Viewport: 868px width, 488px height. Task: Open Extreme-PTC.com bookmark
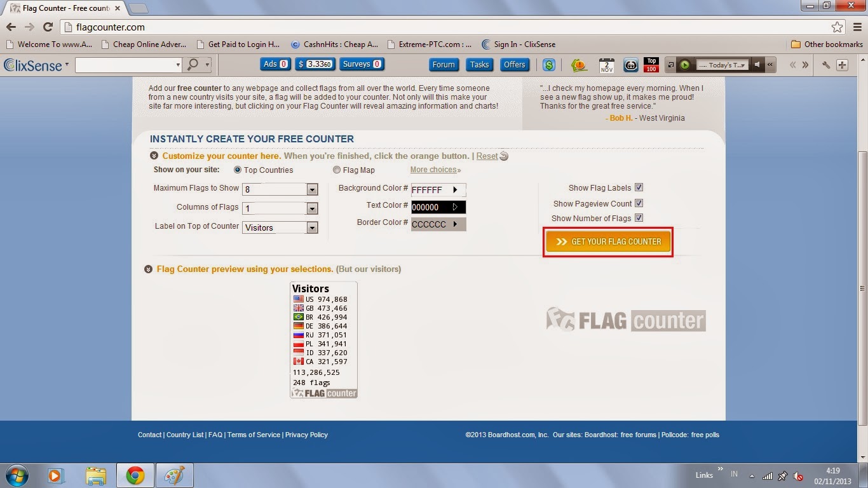429,44
